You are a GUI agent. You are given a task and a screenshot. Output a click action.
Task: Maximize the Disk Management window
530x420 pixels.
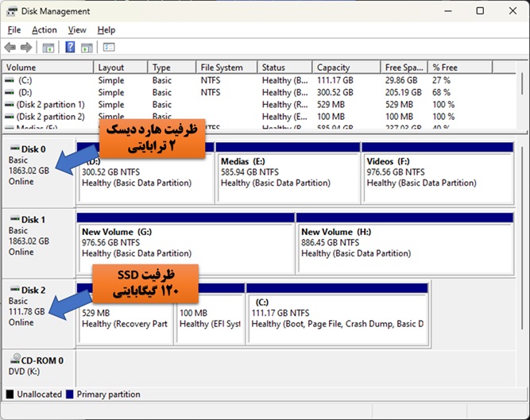(480, 11)
